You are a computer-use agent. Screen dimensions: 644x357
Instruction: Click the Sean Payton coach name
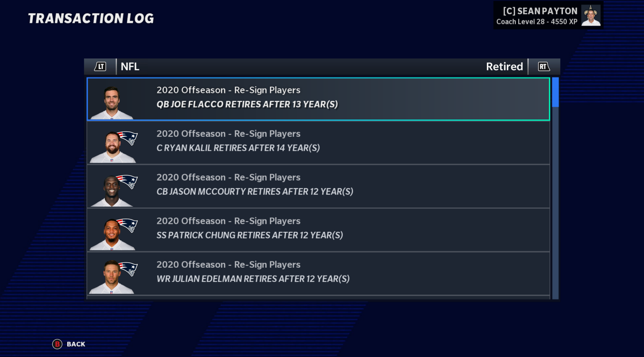click(x=540, y=11)
